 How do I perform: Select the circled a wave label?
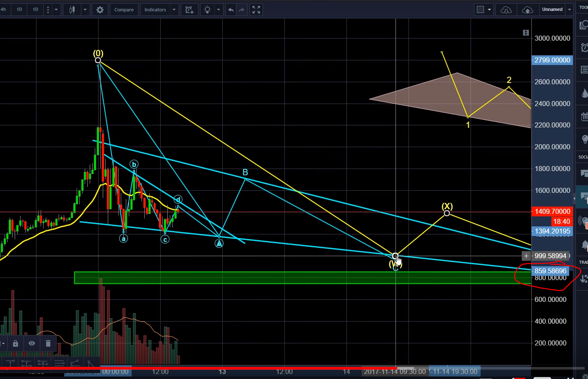tap(123, 239)
